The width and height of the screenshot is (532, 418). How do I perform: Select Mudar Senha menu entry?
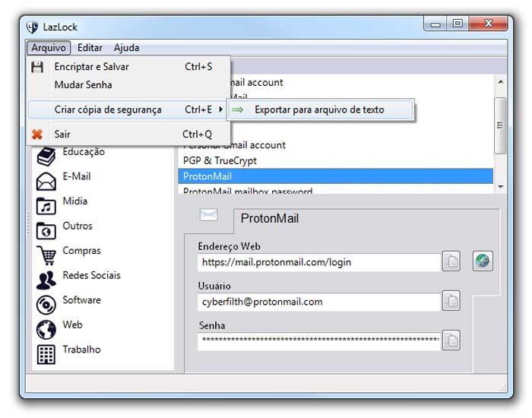point(129,84)
